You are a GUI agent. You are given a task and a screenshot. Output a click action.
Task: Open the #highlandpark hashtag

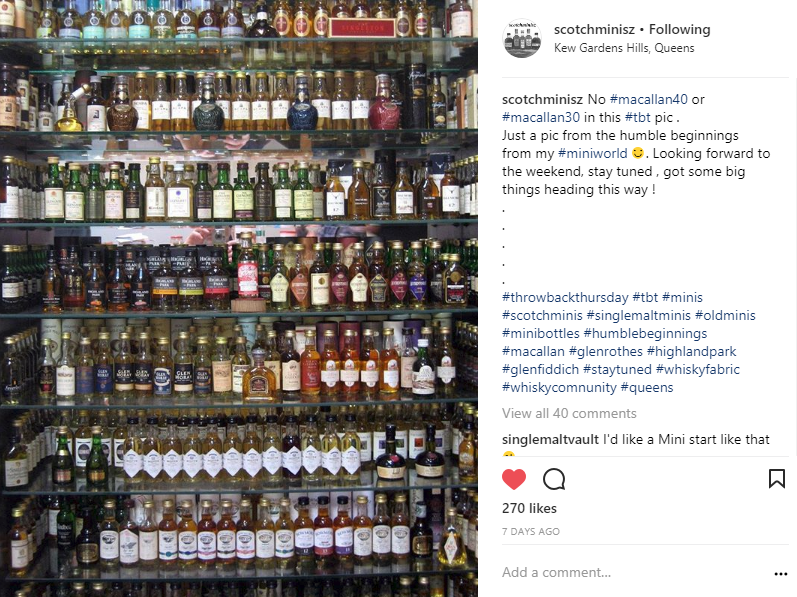tap(691, 351)
